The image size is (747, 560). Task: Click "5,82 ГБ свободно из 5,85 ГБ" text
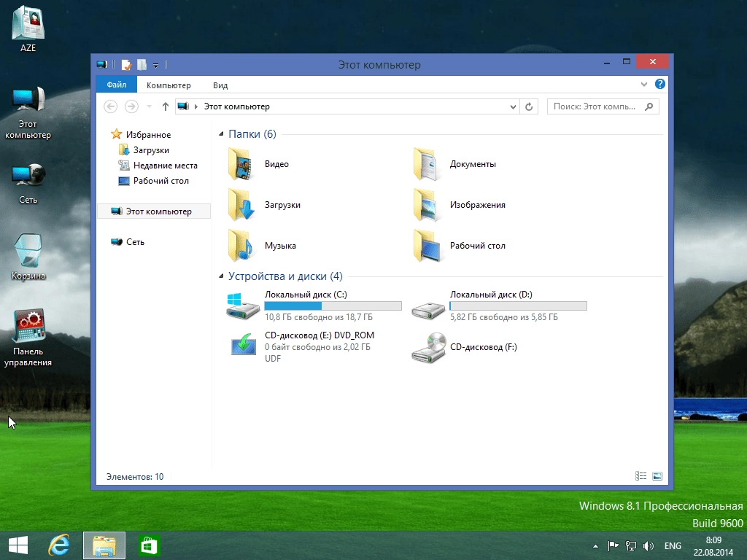pyautogui.click(x=504, y=317)
